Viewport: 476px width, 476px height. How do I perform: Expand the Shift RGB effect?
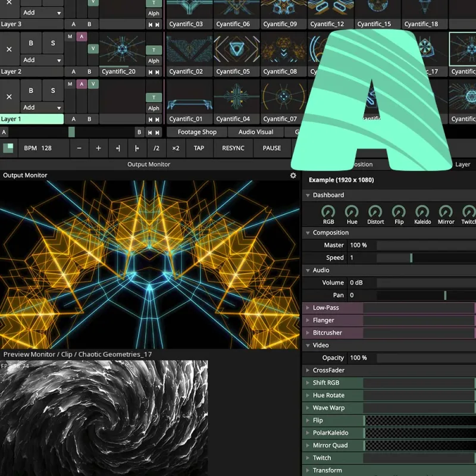click(308, 383)
